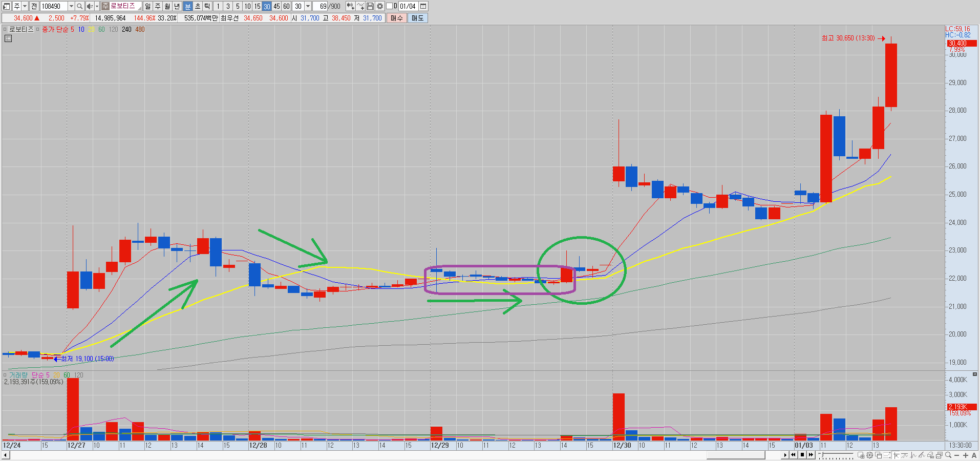The width and height of the screenshot is (980, 461).
Task: Toggle the volume legend box before 거래량
Action: click(x=5, y=375)
